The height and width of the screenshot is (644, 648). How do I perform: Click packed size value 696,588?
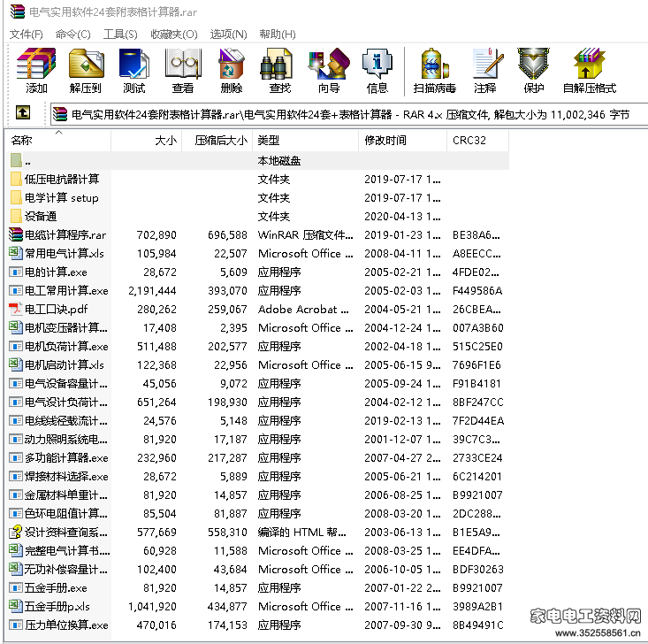tap(227, 235)
